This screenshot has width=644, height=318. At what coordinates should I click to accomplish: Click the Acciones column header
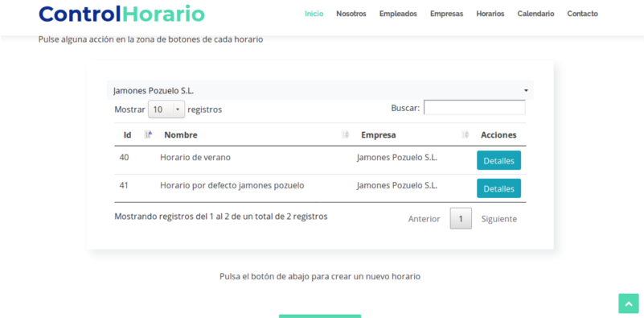[498, 135]
